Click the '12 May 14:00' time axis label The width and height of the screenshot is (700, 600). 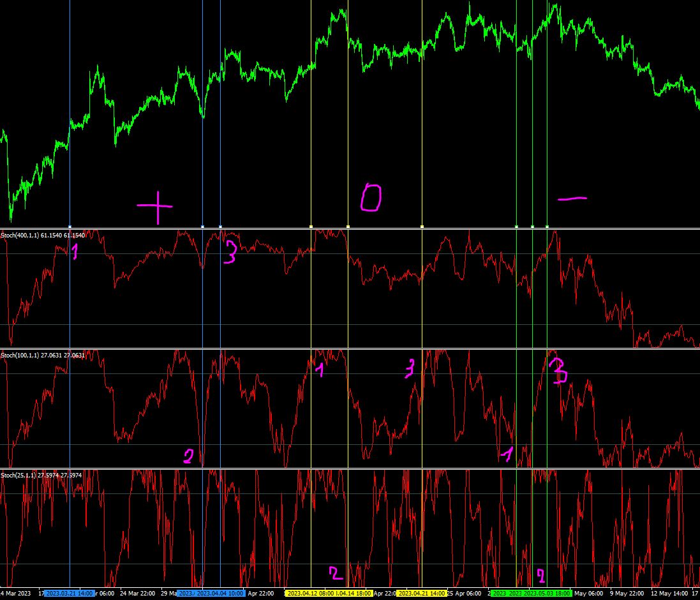(x=669, y=594)
